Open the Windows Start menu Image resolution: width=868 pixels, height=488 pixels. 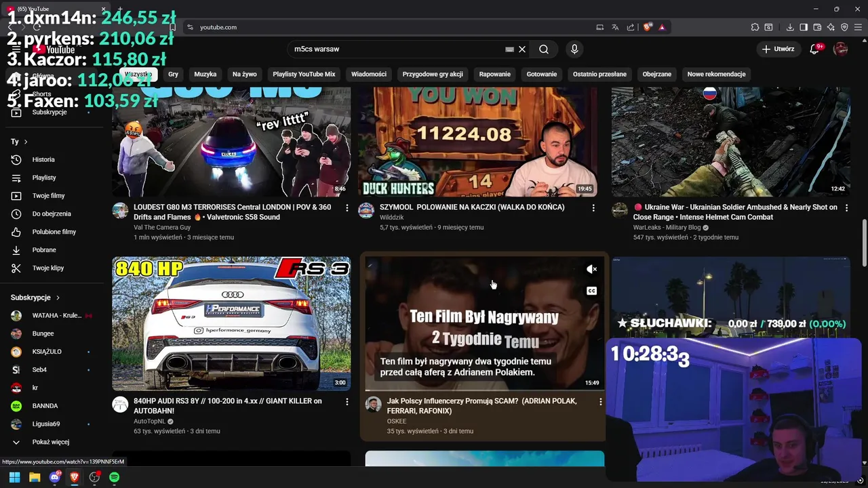tap(14, 477)
